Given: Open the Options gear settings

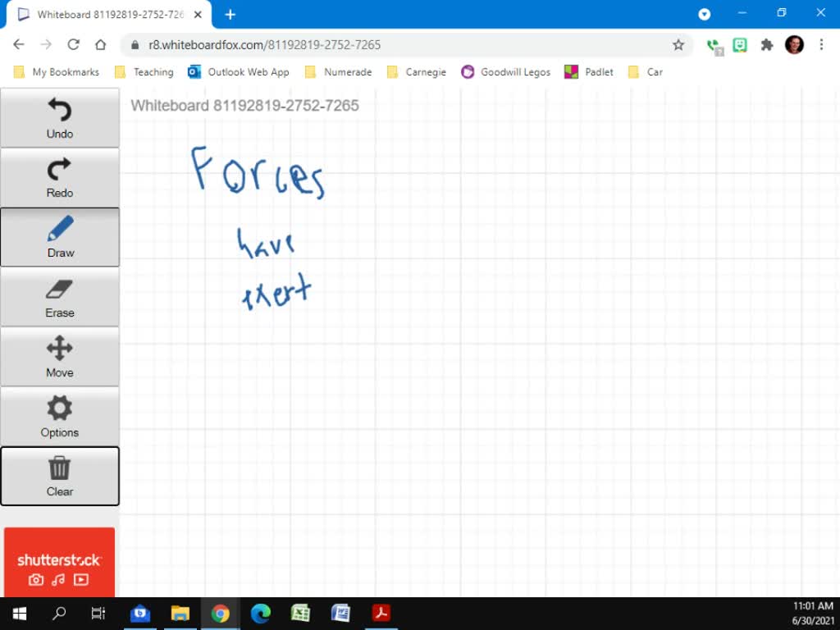Looking at the screenshot, I should [x=60, y=417].
